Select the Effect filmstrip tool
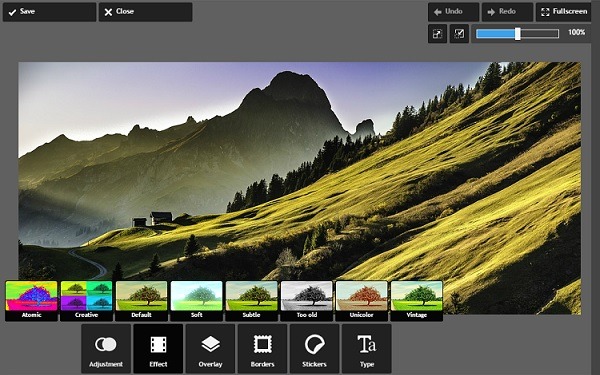The width and height of the screenshot is (600, 375). 158,349
